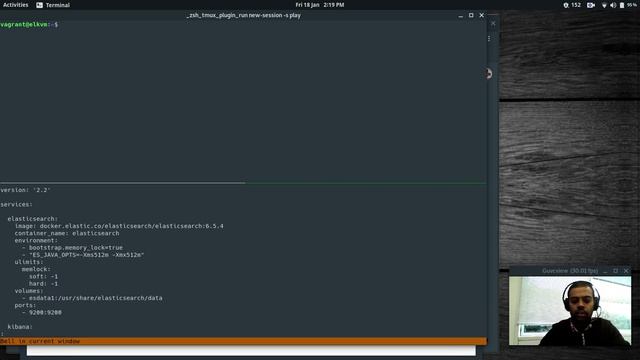Click the volumes: line
Screen dimensions: 640x360
(x=29, y=291)
